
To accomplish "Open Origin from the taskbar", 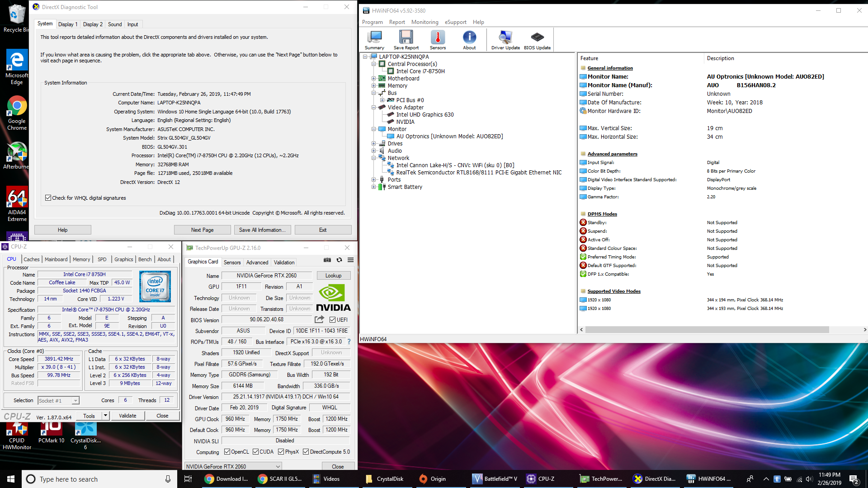I will (x=433, y=479).
